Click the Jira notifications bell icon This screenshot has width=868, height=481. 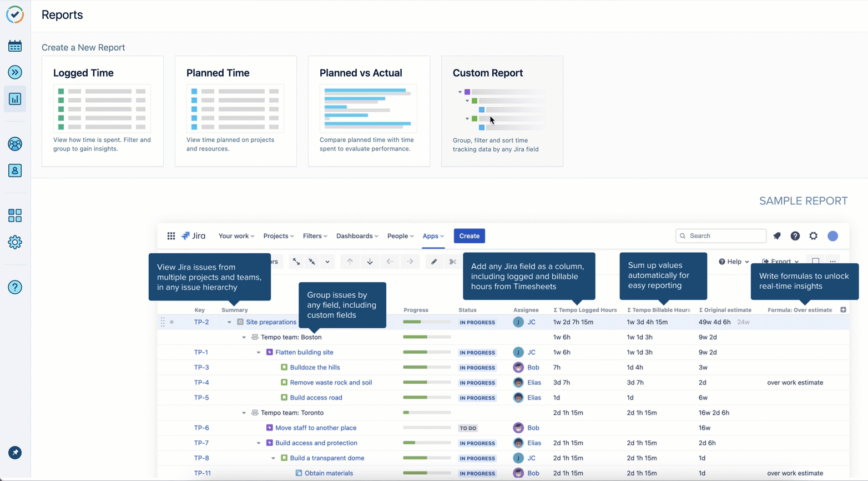(x=777, y=236)
